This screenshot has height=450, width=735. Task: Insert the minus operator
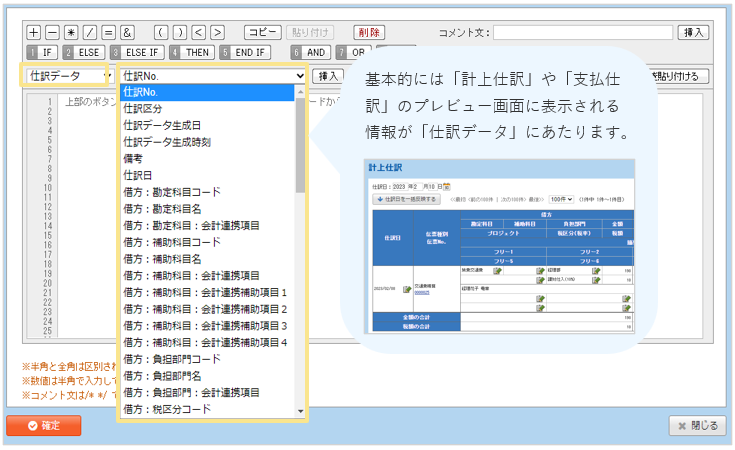[53, 33]
